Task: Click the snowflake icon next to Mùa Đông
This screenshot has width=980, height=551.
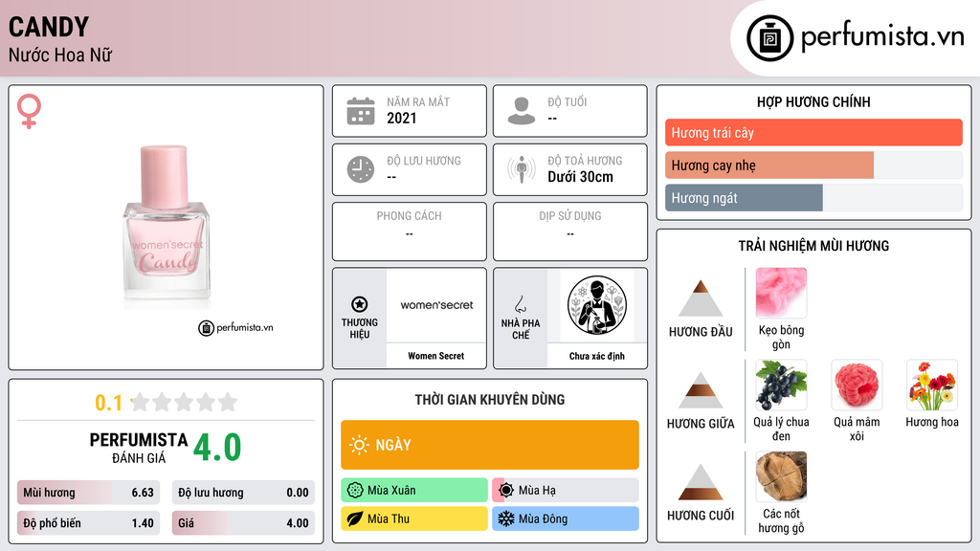Action: (x=506, y=518)
